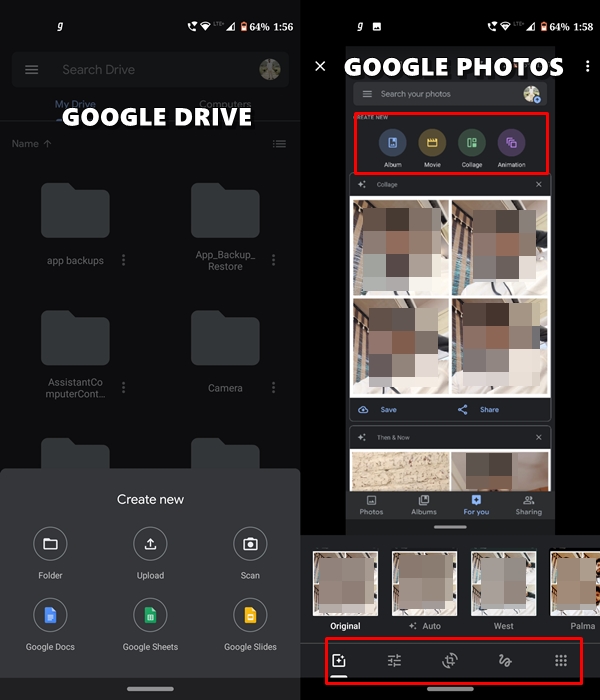Open more options for app backups folder
The image size is (600, 700).
click(x=124, y=260)
